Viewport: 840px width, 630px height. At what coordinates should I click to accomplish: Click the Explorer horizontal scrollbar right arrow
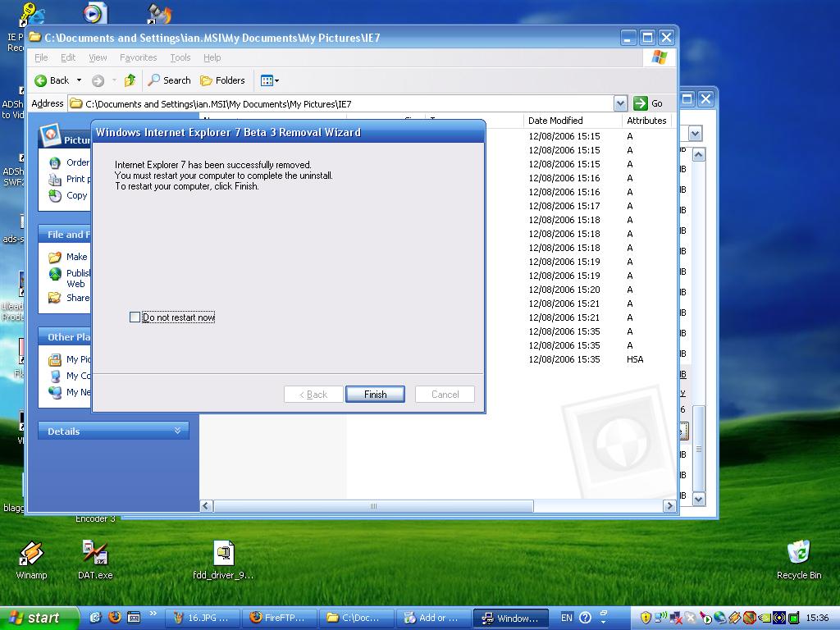pos(669,505)
